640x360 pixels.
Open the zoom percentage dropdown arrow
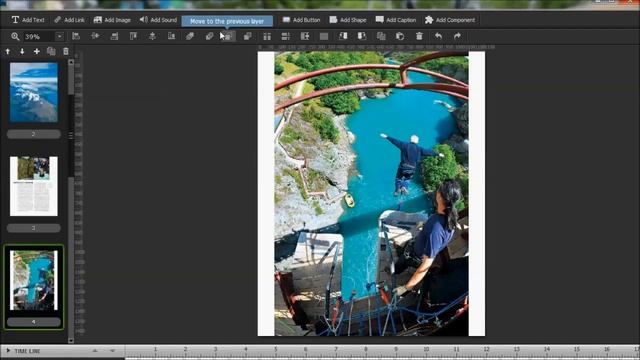[x=59, y=37]
